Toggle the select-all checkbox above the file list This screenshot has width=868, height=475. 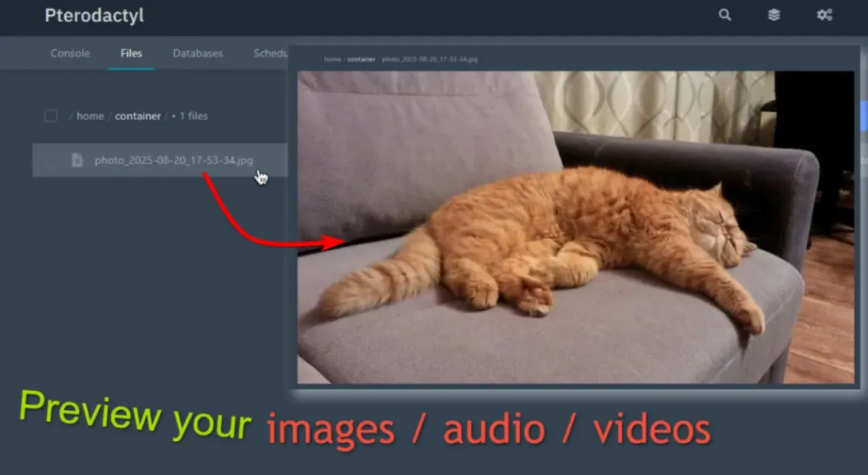pyautogui.click(x=51, y=116)
